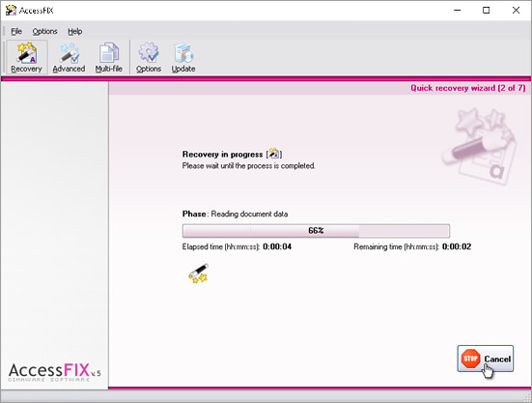Viewport: 532px width, 403px height.
Task: Open the Advanced recovery tool
Action: pyautogui.click(x=69, y=57)
